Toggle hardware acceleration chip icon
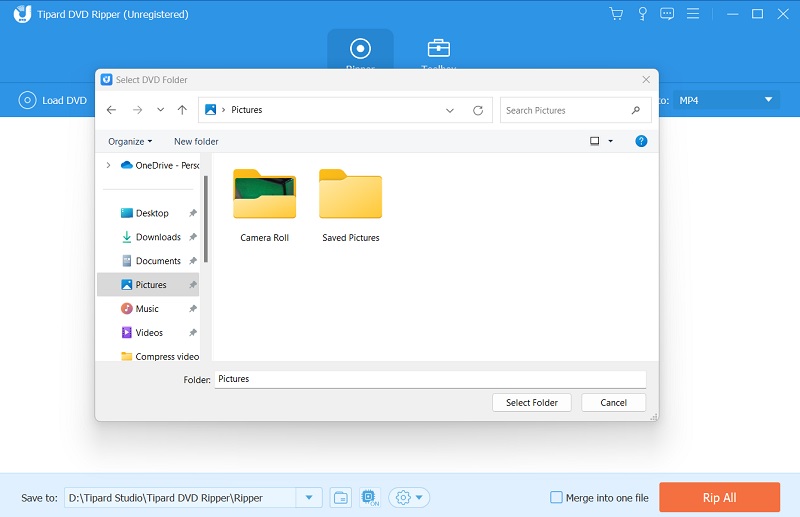The image size is (800, 517). tap(369, 498)
